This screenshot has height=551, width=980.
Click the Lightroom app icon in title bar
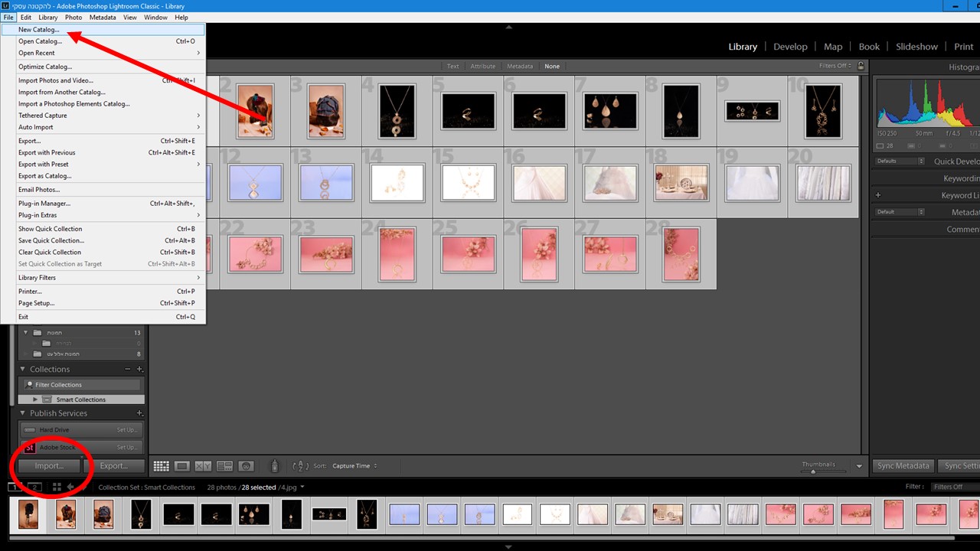(x=5, y=6)
